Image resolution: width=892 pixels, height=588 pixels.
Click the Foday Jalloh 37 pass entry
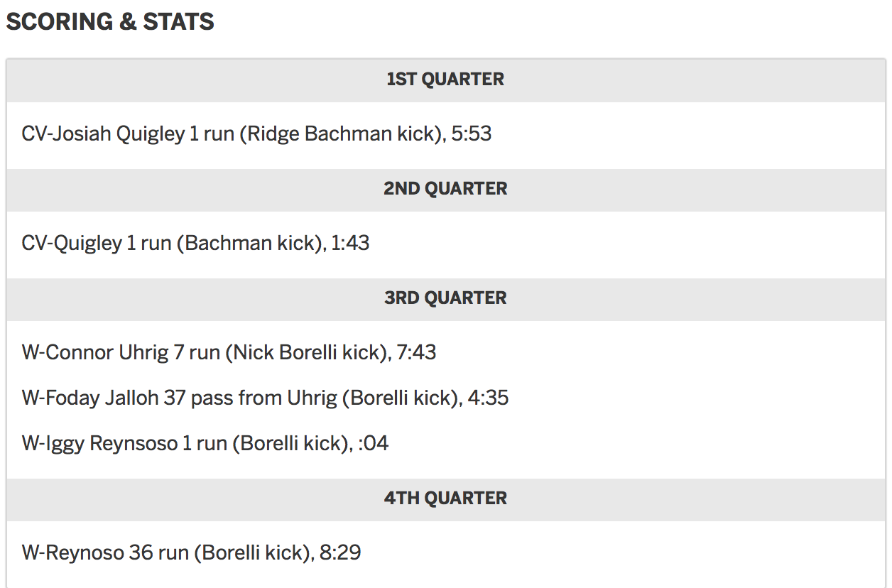point(265,398)
